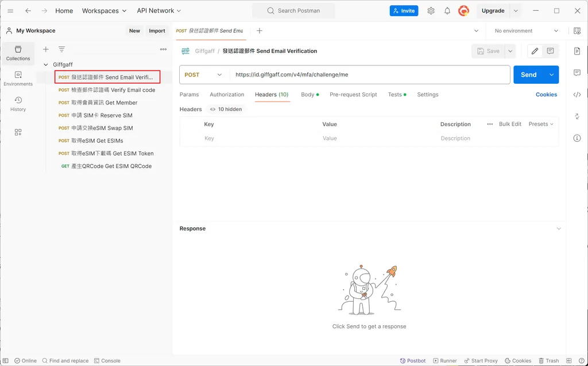Open Postbot assistant
Image resolution: width=588 pixels, height=366 pixels.
pos(412,360)
